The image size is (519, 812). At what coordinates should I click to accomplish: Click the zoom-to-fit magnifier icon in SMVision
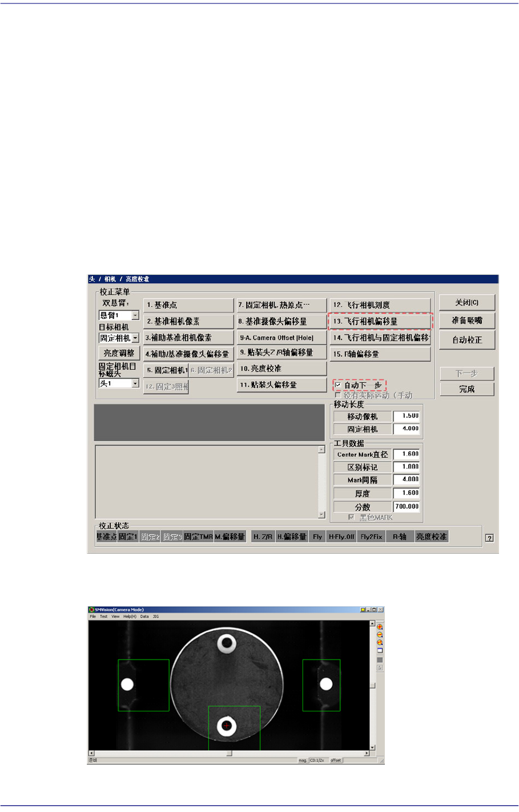(380, 642)
